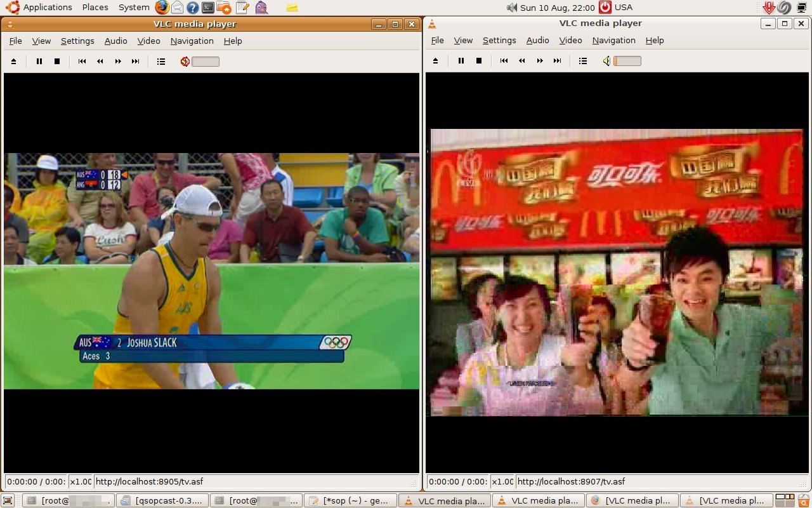Pause playback in the right VLC window
The width and height of the screenshot is (812, 508).
click(x=461, y=61)
